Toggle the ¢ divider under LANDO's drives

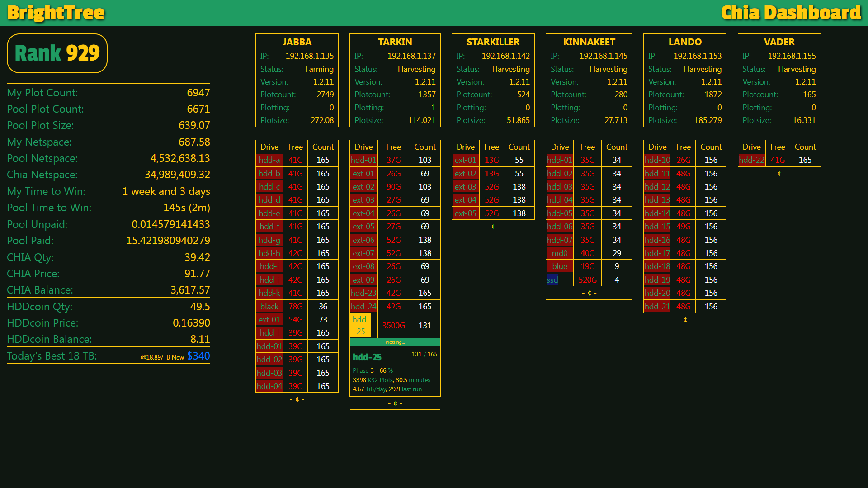[684, 319]
